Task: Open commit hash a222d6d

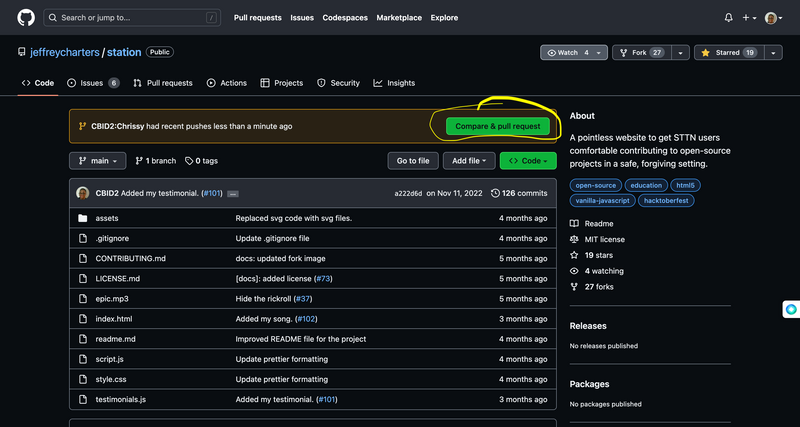Action: tap(408, 193)
